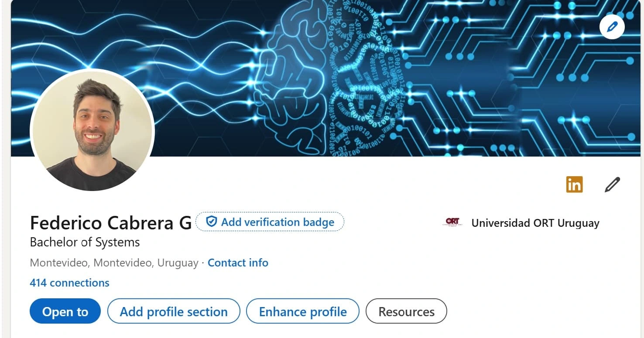Viewport: 644px width, 338px height.
Task: Select Add verification badge
Action: [x=270, y=222]
